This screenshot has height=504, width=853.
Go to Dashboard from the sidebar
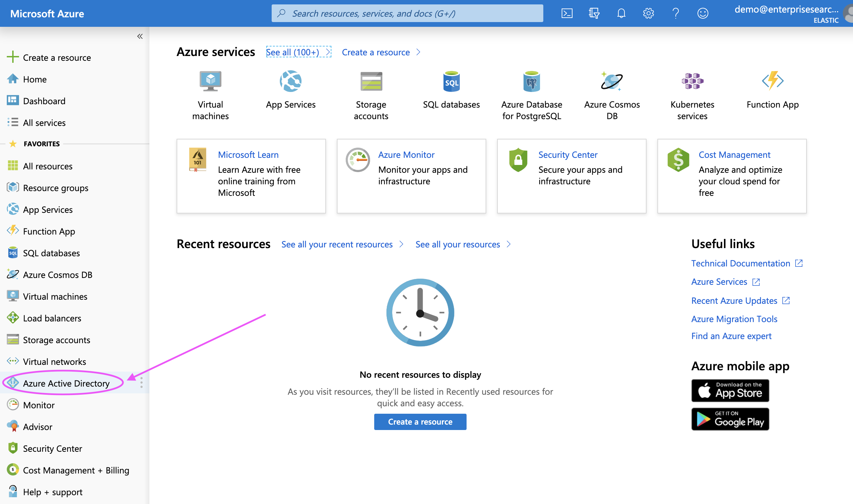44,101
